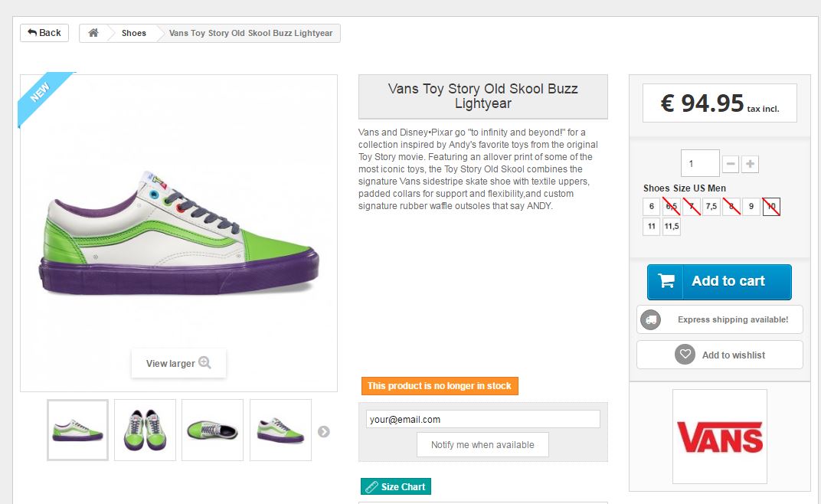Select shoe size 9
This screenshot has height=504, width=821.
(751, 207)
